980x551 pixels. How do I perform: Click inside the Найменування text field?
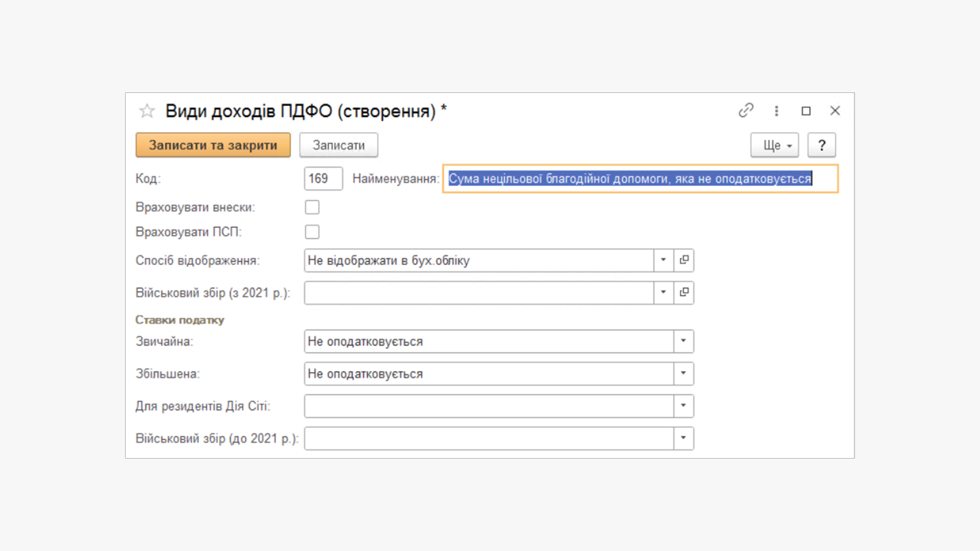(640, 179)
